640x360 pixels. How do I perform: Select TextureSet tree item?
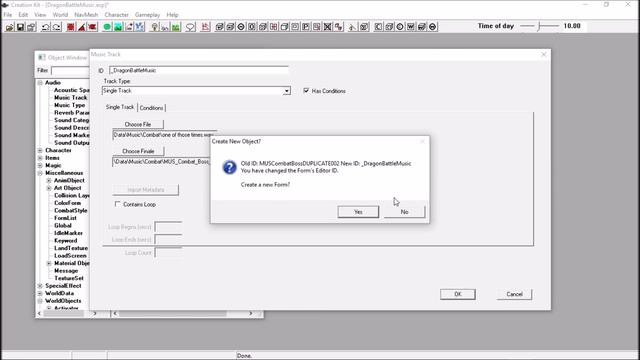point(69,278)
